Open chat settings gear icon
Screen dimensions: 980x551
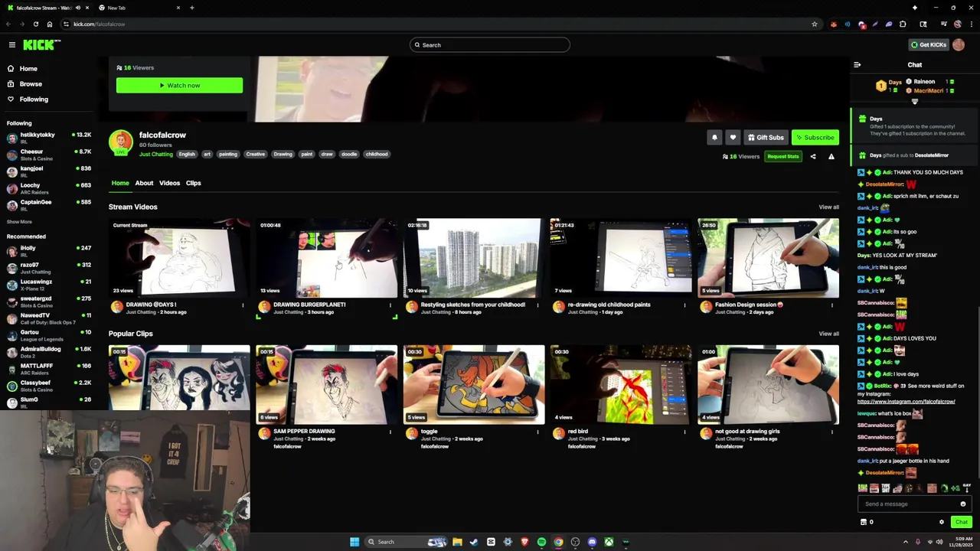942,522
